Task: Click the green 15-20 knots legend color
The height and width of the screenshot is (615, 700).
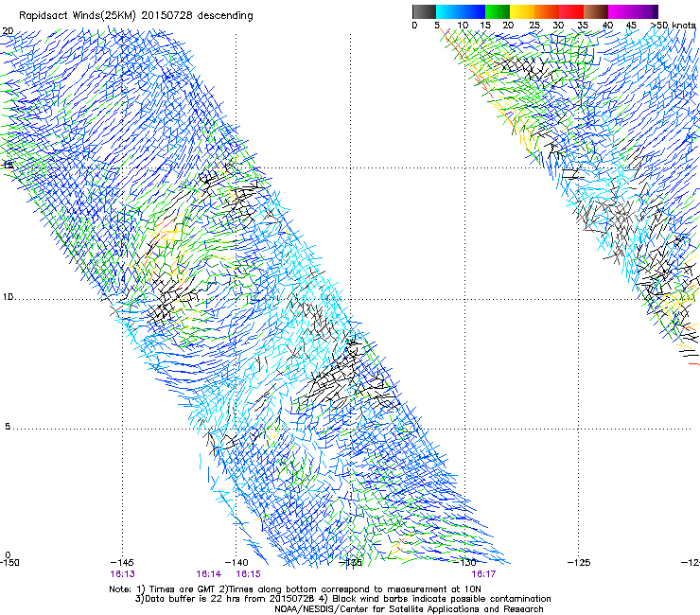Action: point(498,11)
